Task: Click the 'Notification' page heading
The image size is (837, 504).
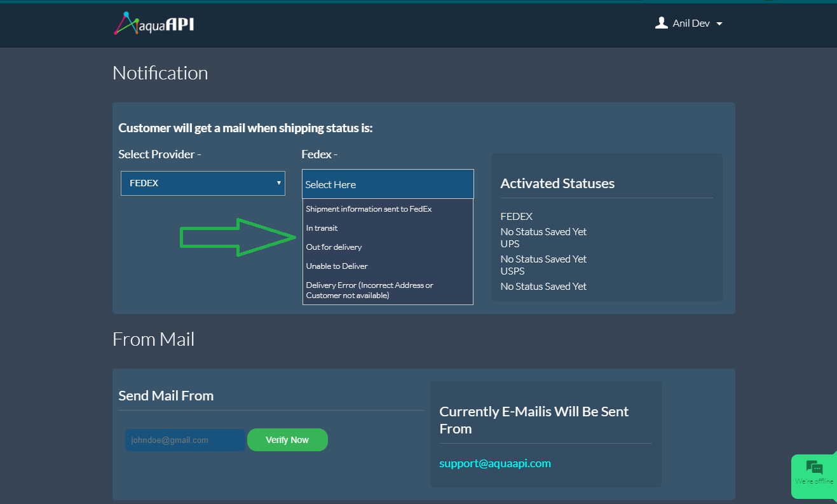Action: pyautogui.click(x=160, y=73)
